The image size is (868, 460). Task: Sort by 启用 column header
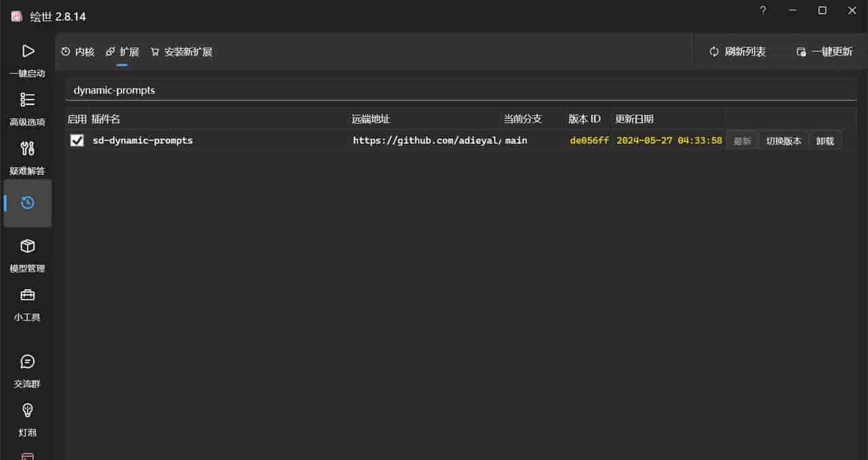[x=77, y=119]
